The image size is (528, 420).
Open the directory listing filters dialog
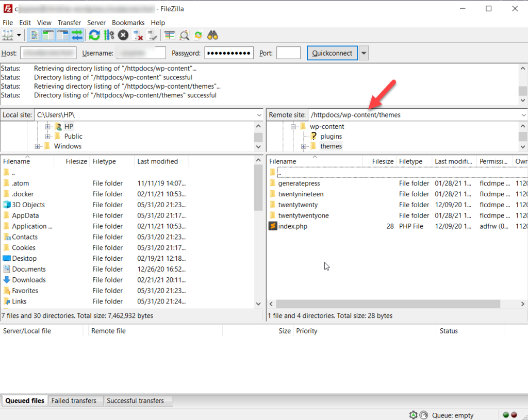tap(169, 36)
